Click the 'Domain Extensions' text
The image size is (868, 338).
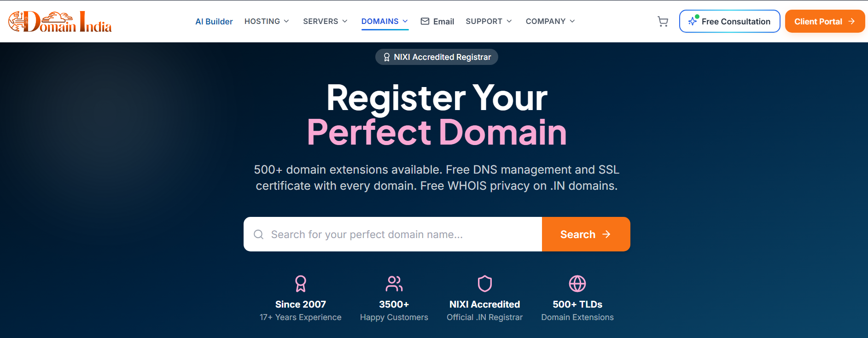pyautogui.click(x=577, y=317)
